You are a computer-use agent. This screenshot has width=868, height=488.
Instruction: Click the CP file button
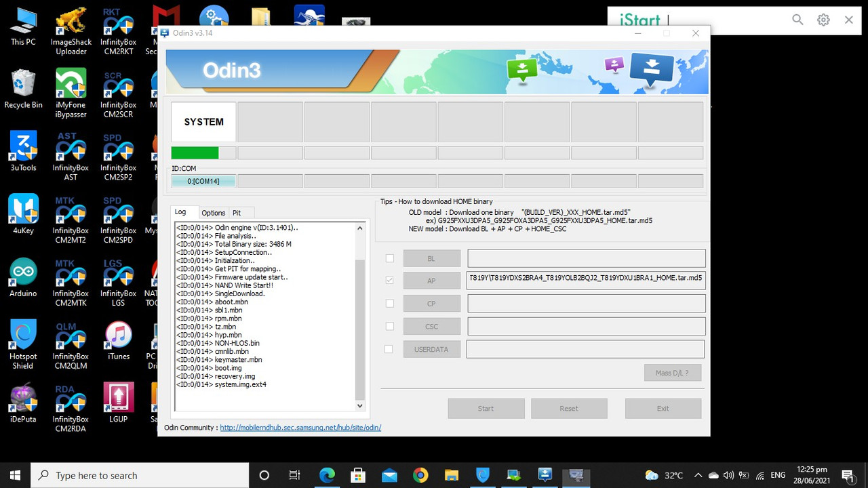[x=432, y=304]
